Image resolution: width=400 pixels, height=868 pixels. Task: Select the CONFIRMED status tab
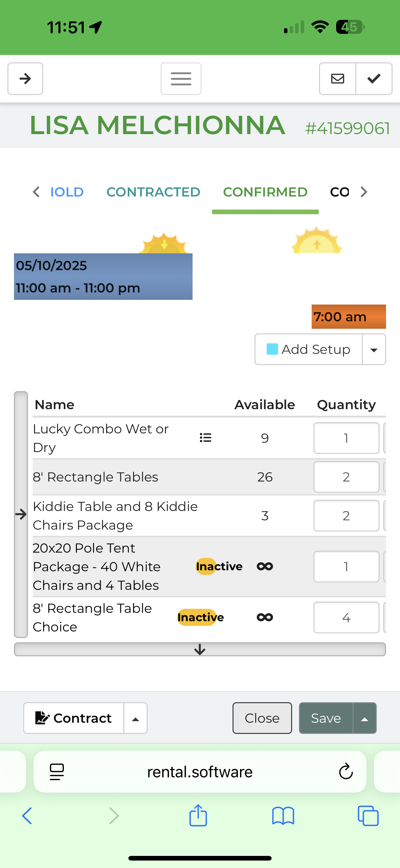pos(265,192)
